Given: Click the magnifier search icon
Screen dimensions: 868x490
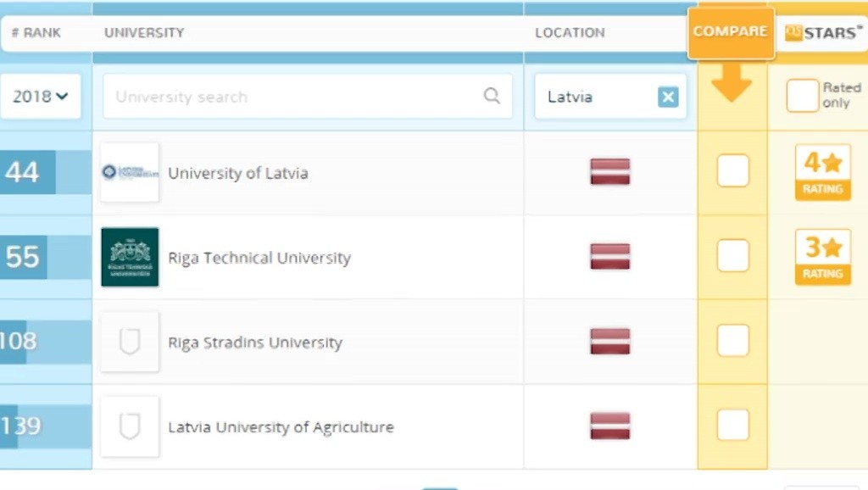Looking at the screenshot, I should tap(492, 96).
